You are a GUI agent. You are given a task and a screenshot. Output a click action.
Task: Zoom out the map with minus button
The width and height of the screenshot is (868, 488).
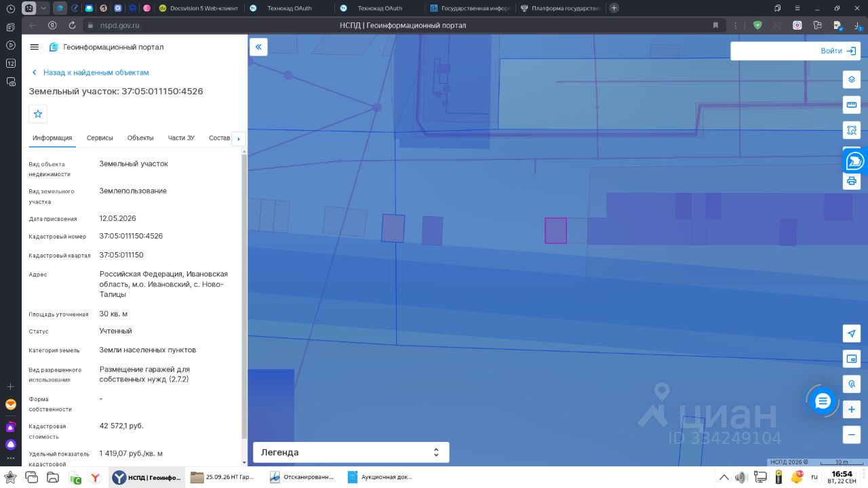tap(852, 434)
